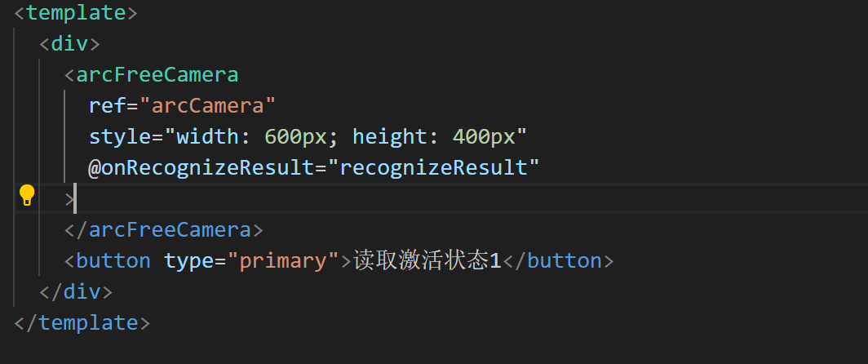This screenshot has width=868, height=364.
Task: Click the closing button tag
Action: [558, 260]
